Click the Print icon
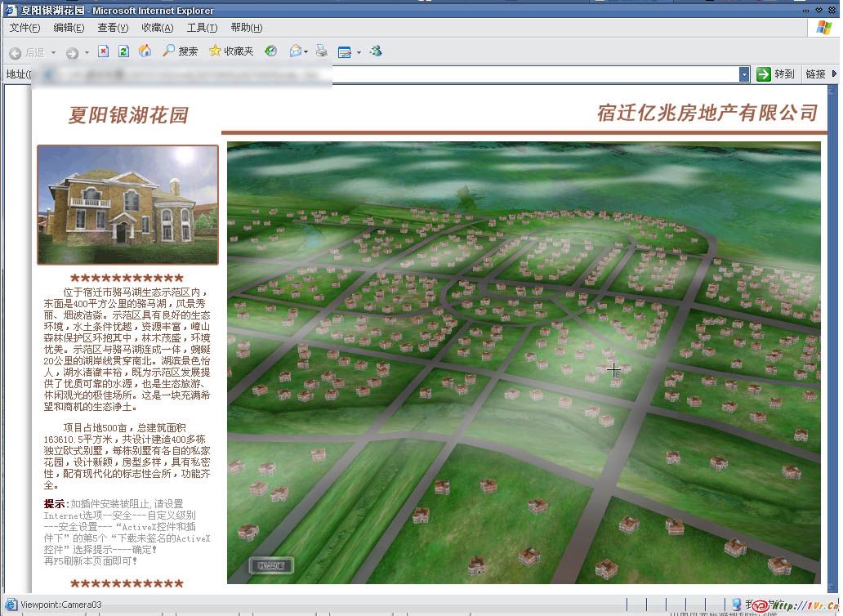This screenshot has width=843, height=616. 322,51
